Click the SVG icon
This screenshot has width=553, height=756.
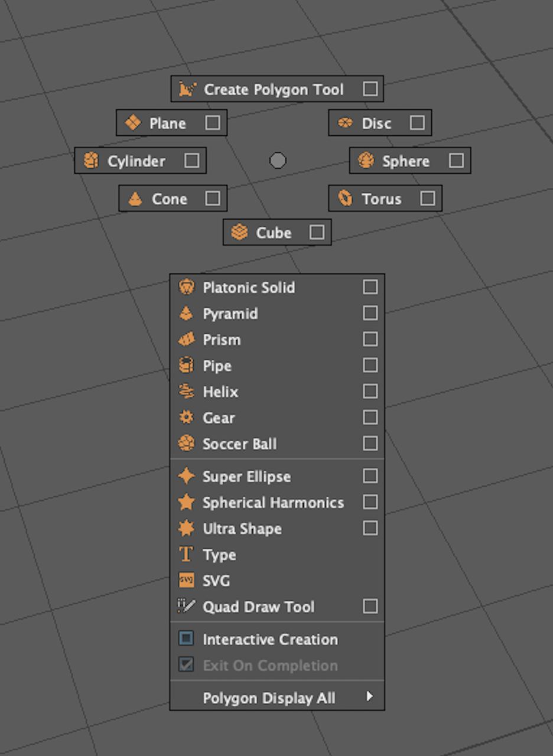[186, 580]
